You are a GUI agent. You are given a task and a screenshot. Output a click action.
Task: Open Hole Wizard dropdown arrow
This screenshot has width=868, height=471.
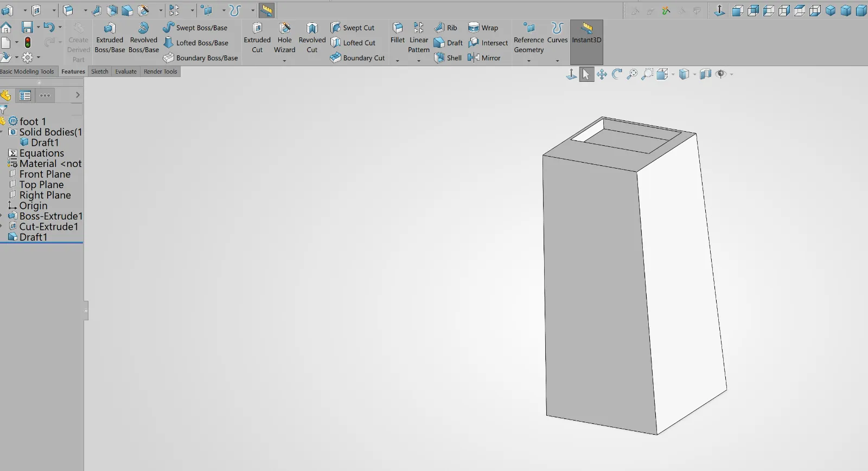(x=285, y=61)
